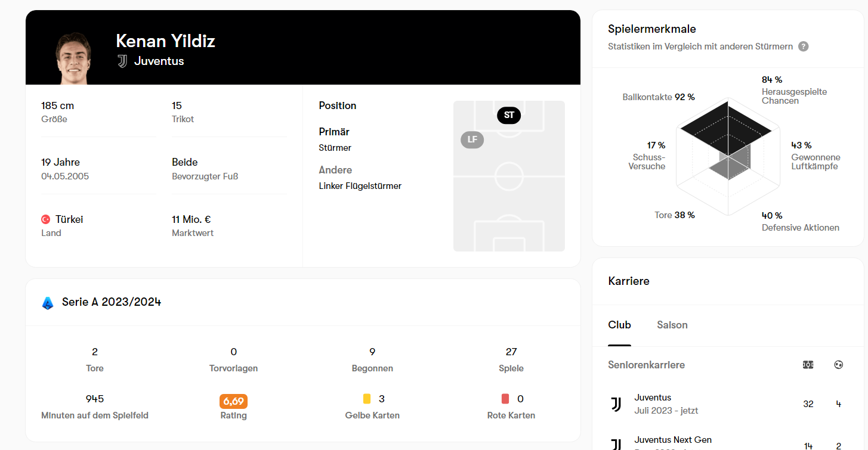Click the Juventus Next Gen crest icon
868x450 pixels.
pyautogui.click(x=616, y=444)
